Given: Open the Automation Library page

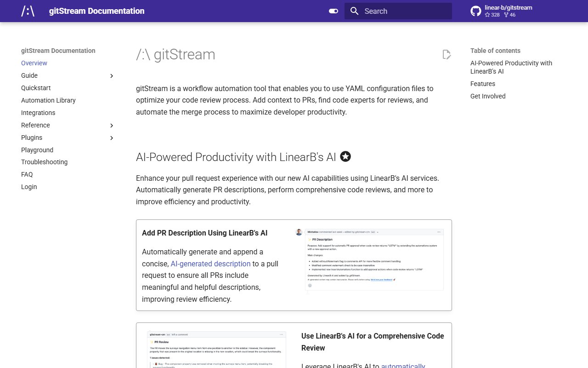Looking at the screenshot, I should [48, 100].
